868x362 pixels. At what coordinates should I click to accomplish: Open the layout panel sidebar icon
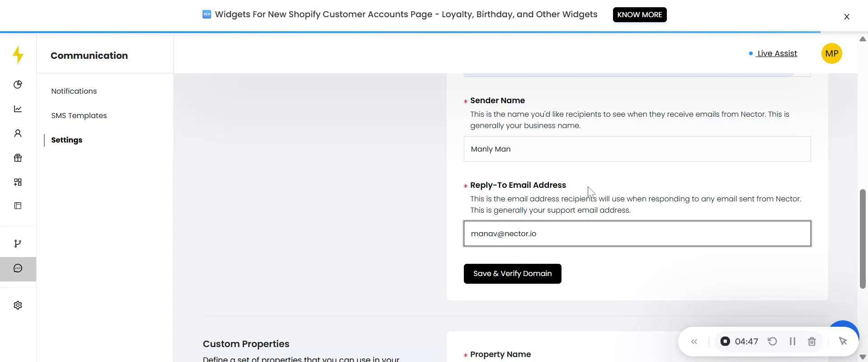(18, 206)
